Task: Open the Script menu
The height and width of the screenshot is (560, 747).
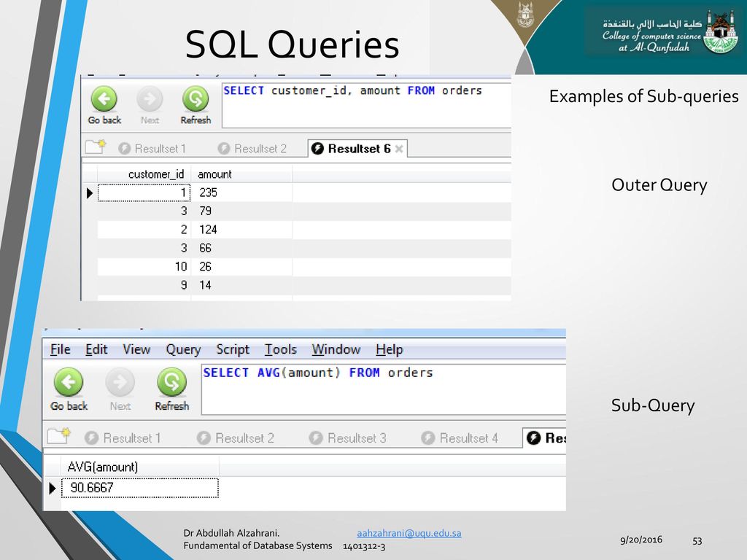Action: [x=233, y=349]
